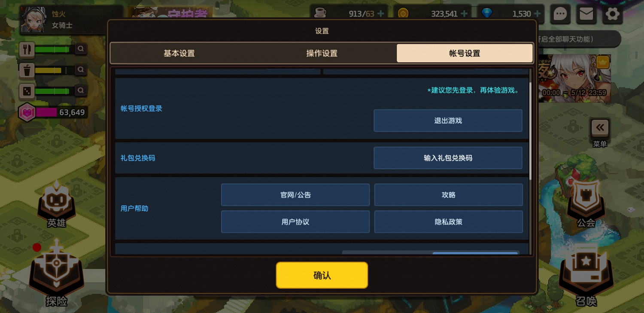This screenshot has height=313, width=644.
Task: Click the settings gear icon
Action: (x=613, y=14)
